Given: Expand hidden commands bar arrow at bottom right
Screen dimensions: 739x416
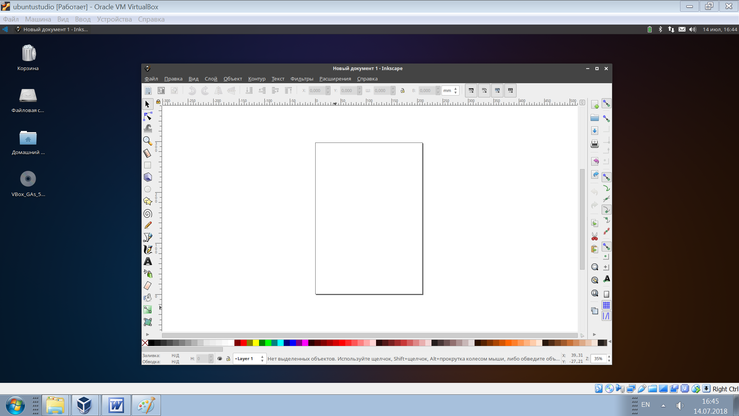Looking at the screenshot, I should (x=595, y=334).
